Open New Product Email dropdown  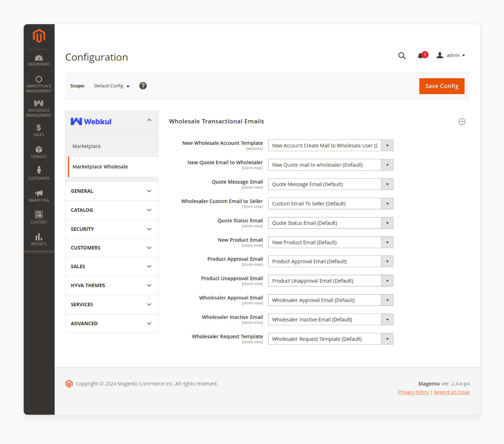[330, 242]
